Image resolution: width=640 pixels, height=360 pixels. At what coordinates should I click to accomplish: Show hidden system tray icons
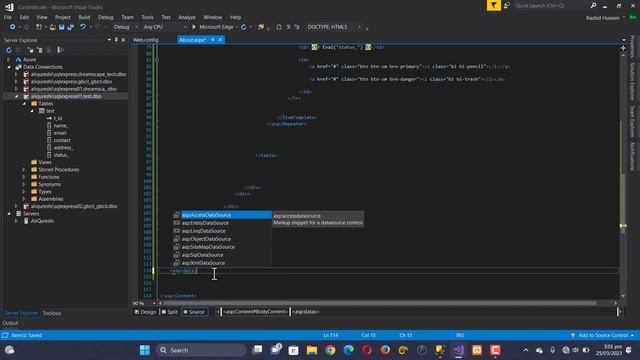(x=526, y=350)
